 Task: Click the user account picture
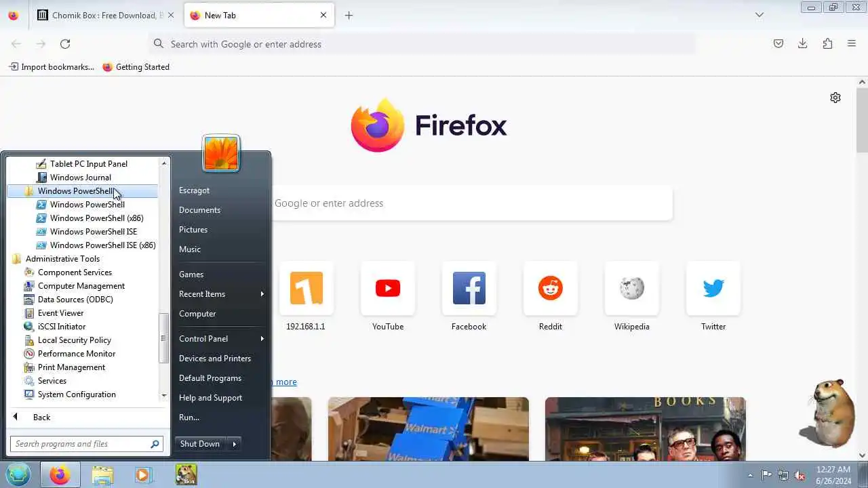[221, 153]
